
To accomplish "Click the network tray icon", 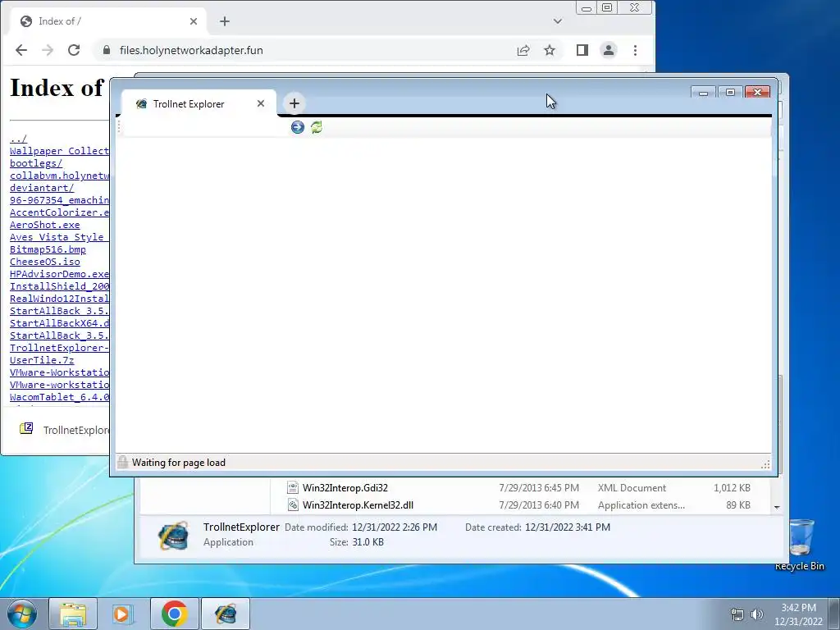I will tap(737, 614).
